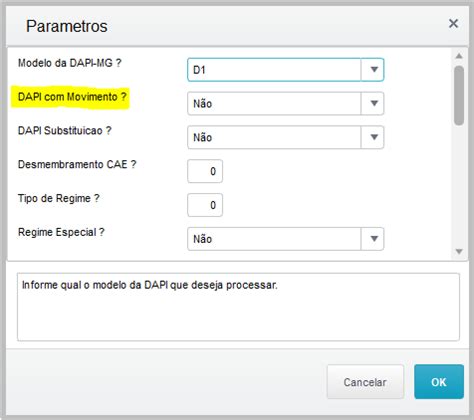Click the highlighted DAPI com Movimento label
This screenshot has width=474, height=420.
point(72,97)
